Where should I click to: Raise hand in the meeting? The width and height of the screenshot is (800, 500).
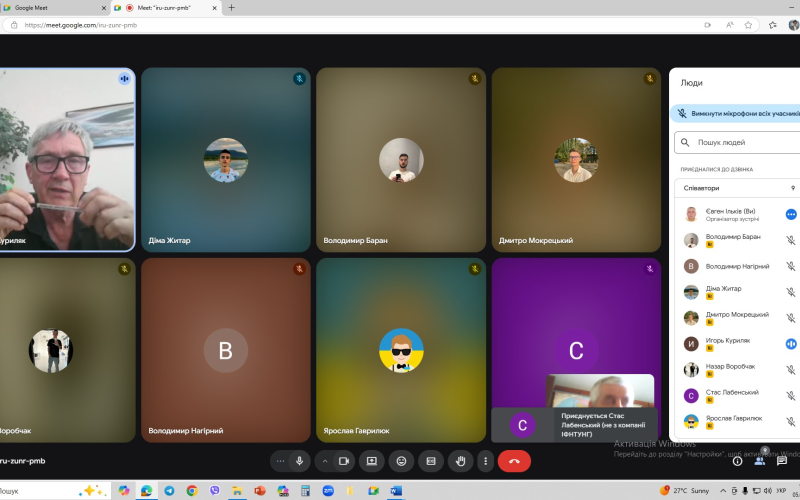point(461,461)
